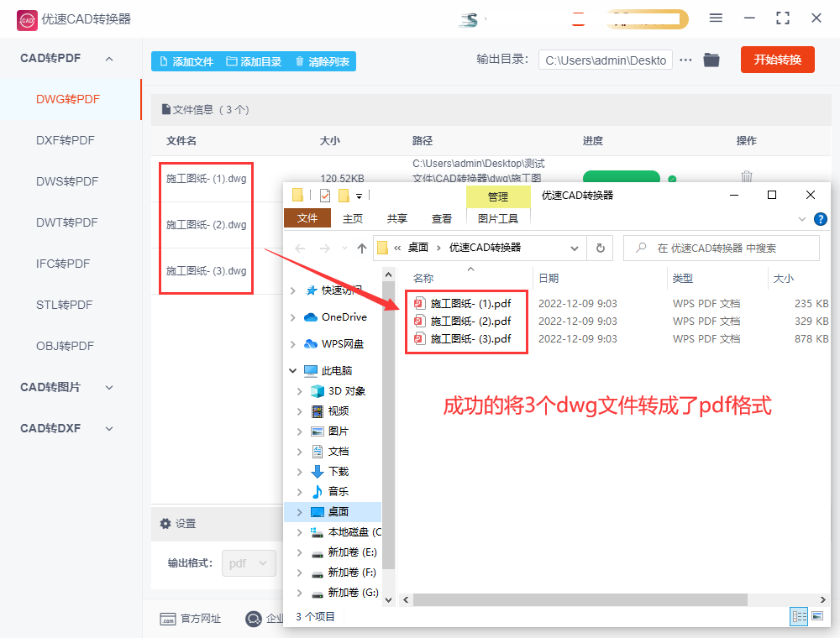
Task: Expand the CAD转DXF sidebar section
Action: click(109, 429)
